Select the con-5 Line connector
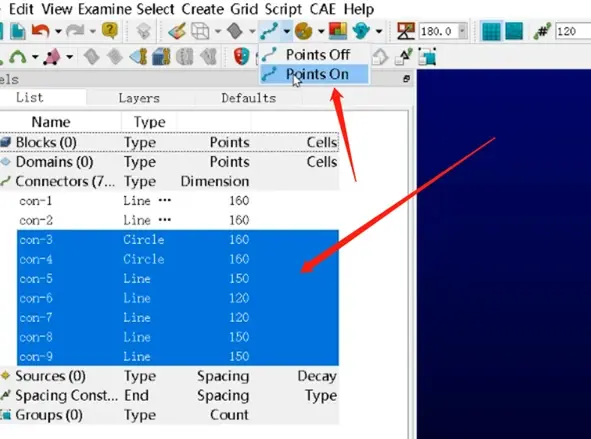Image resolution: width=591 pixels, height=439 pixels. tap(178, 278)
